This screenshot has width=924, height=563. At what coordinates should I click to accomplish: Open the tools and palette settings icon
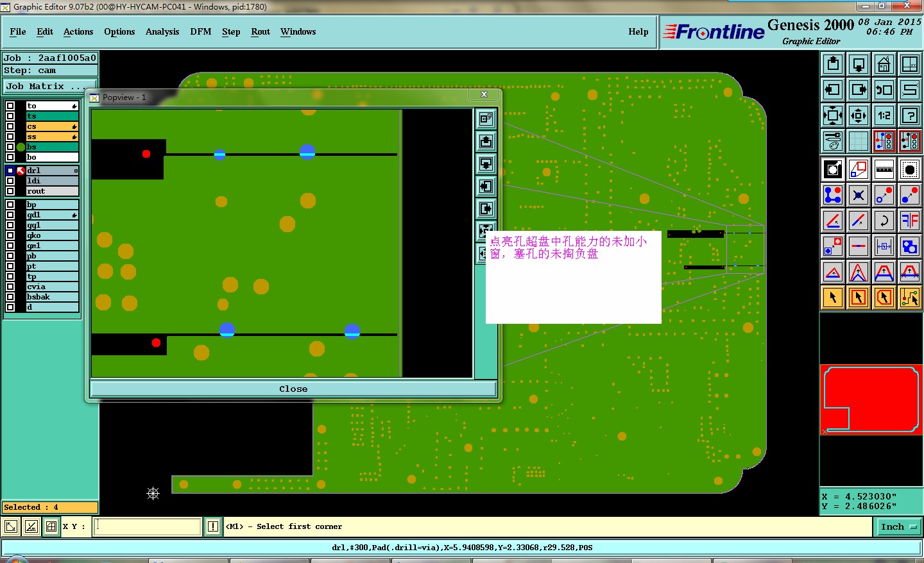[x=833, y=141]
